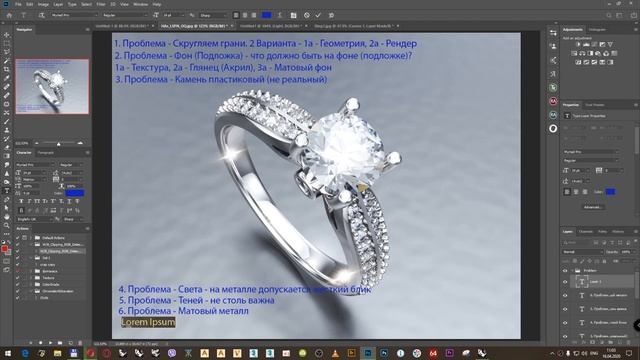This screenshot has width=640, height=360.
Task: Click the Character panel blue Color swatch
Action: click(75, 193)
